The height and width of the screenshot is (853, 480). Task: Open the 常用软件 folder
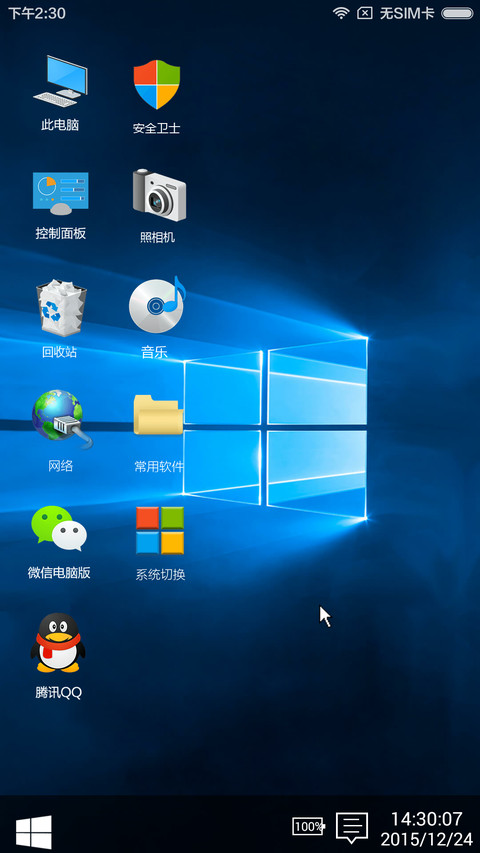[158, 415]
